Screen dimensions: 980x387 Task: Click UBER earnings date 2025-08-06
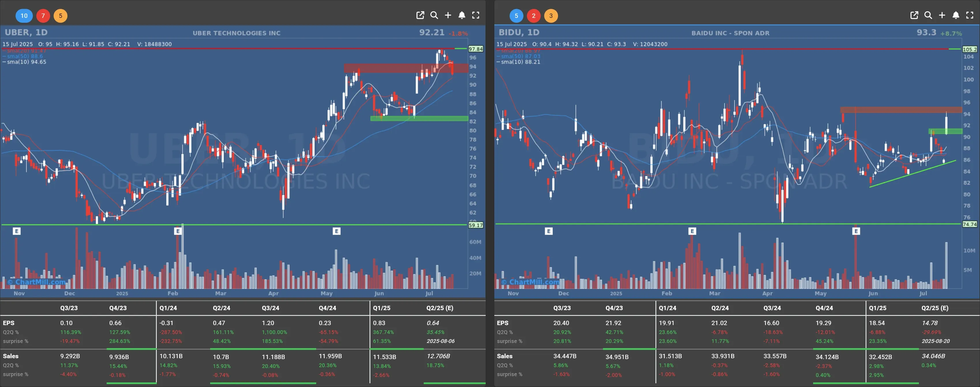coord(440,341)
